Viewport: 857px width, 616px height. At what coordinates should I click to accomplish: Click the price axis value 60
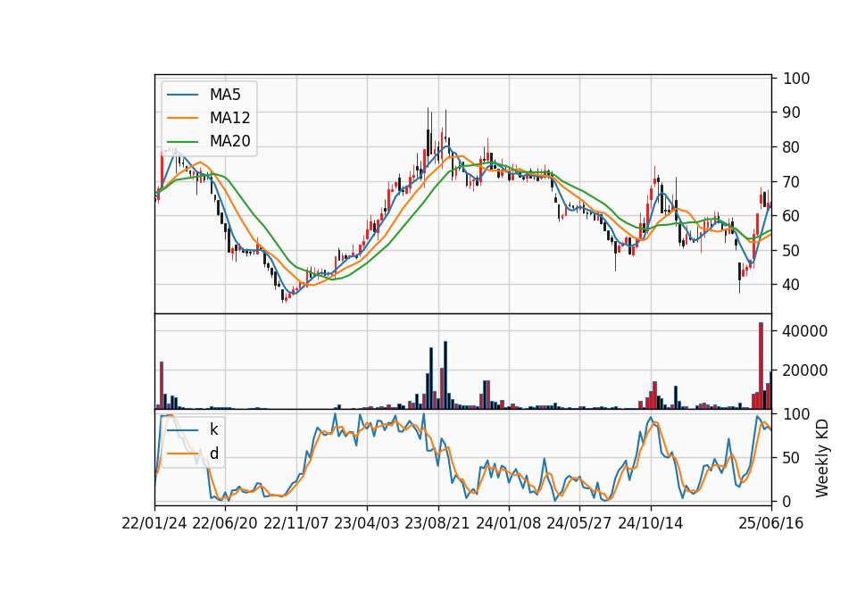tap(792, 216)
